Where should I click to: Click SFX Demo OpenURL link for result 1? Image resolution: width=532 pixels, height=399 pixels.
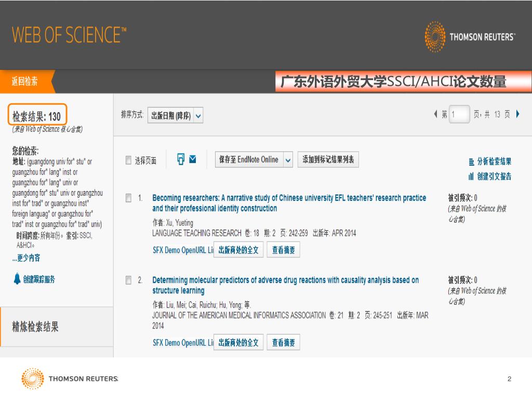(x=183, y=250)
